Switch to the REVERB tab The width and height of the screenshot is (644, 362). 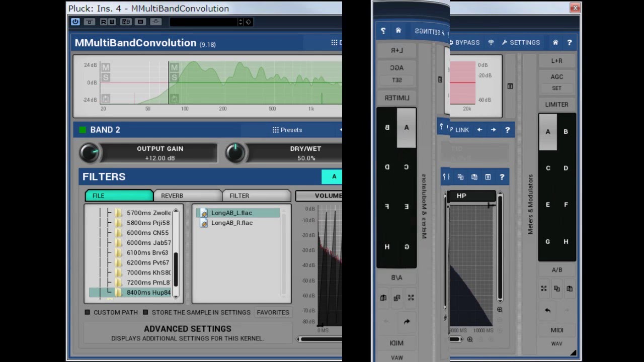click(x=188, y=196)
